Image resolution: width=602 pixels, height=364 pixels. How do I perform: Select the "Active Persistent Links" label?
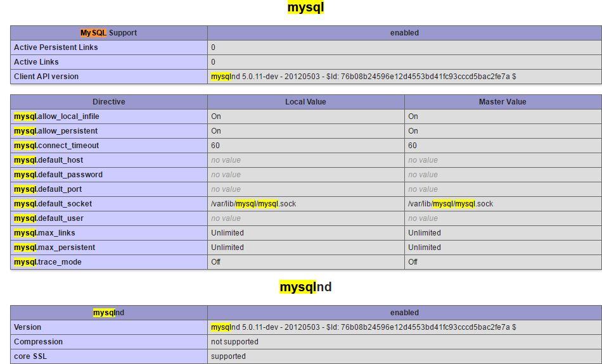pos(56,47)
